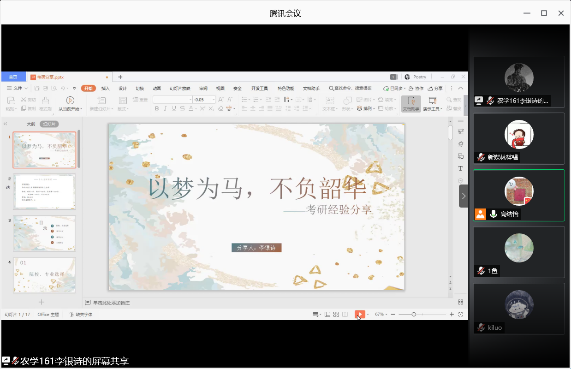
Task: Toggle mute microphone for the highlighted speaker
Action: tap(493, 214)
